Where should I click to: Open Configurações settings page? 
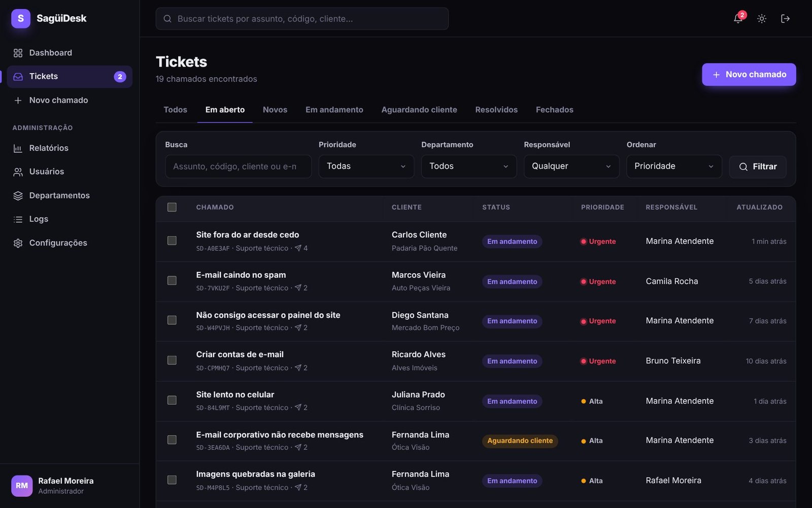[70, 243]
